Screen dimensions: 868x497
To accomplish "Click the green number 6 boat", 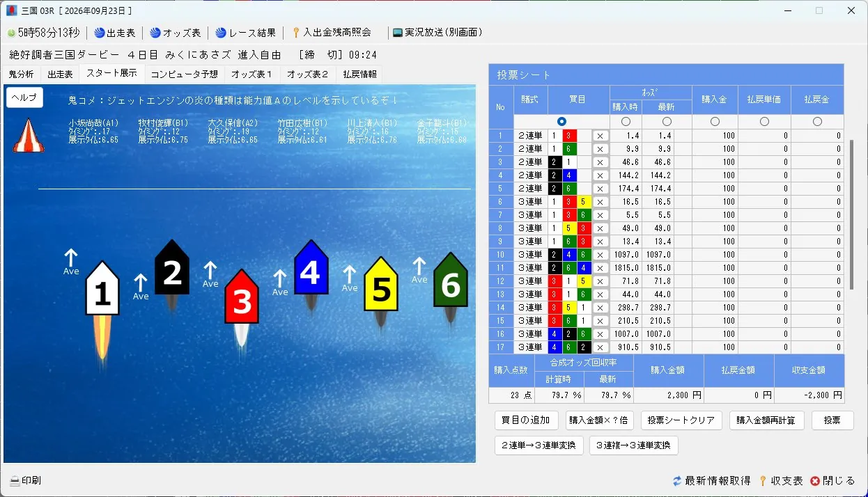I will [451, 279].
